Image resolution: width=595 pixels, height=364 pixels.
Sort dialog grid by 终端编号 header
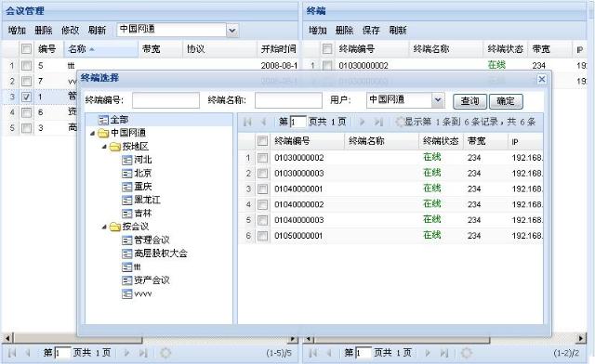[x=308, y=141]
